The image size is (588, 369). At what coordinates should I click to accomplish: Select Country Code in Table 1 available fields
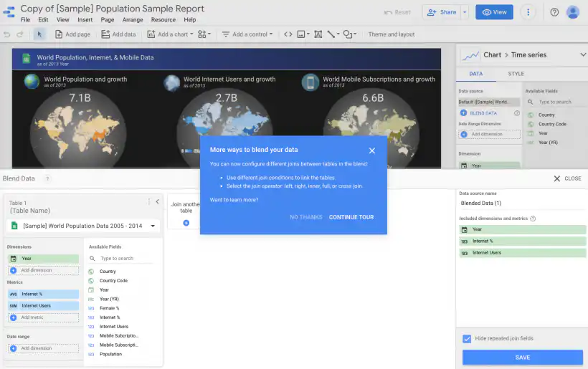click(113, 281)
